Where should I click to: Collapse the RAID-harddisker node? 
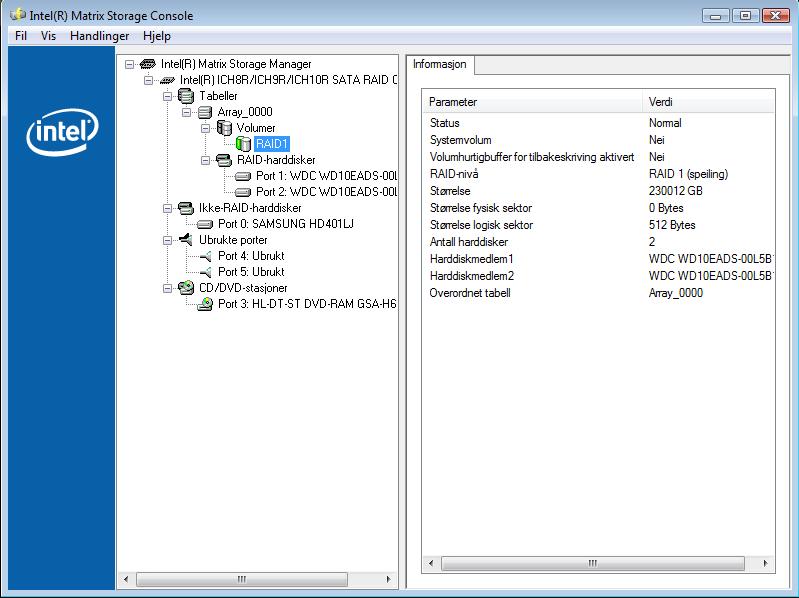click(x=205, y=160)
